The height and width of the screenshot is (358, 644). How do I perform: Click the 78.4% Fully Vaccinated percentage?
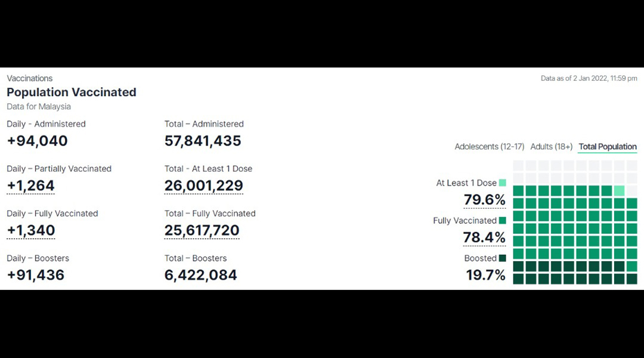pos(484,237)
